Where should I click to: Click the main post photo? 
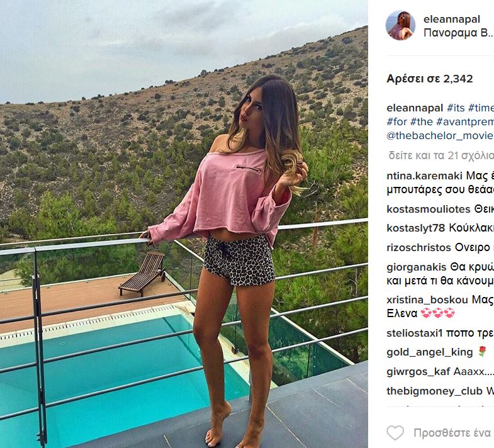click(x=184, y=224)
